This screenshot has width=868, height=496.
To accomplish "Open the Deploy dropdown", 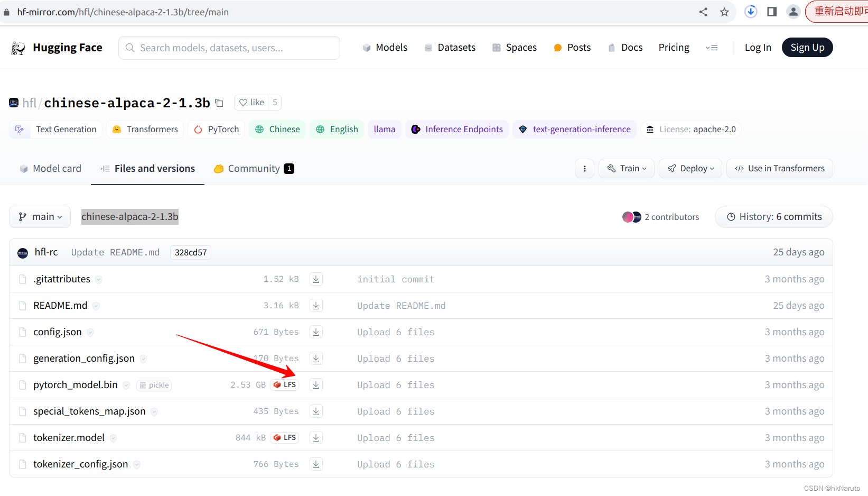I will click(x=690, y=169).
